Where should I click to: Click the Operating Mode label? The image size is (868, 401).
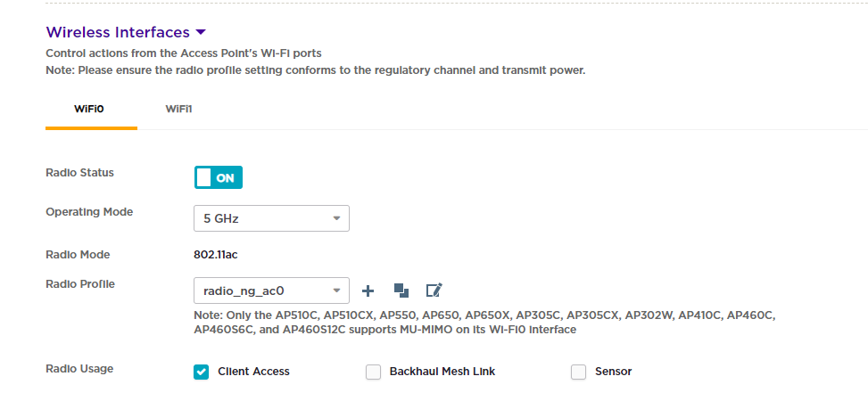(x=89, y=212)
